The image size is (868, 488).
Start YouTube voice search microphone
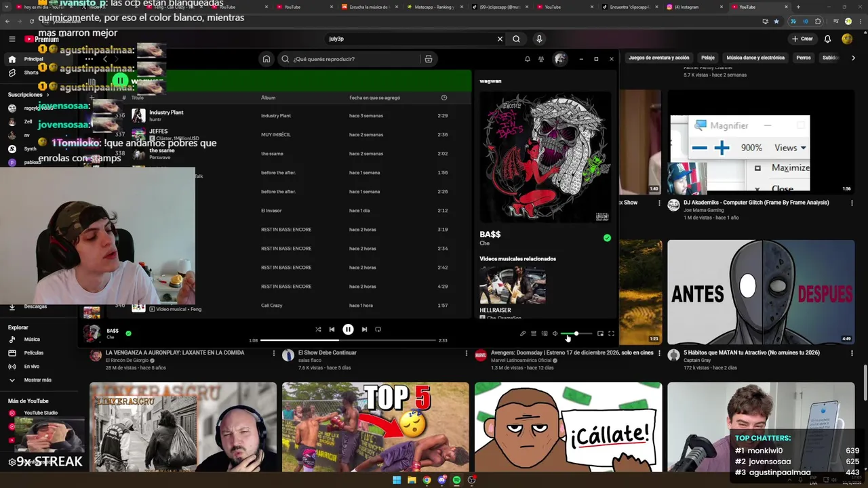coord(539,39)
